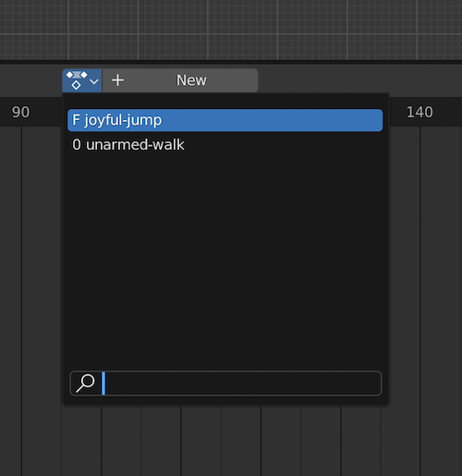
Task: Click the plus icon beside New
Action: (x=117, y=80)
